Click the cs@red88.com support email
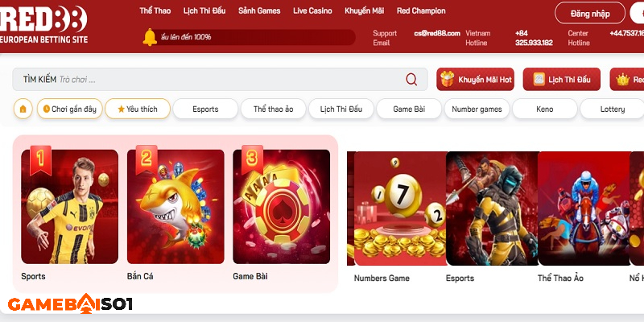The width and height of the screenshot is (644, 322). coord(437,33)
